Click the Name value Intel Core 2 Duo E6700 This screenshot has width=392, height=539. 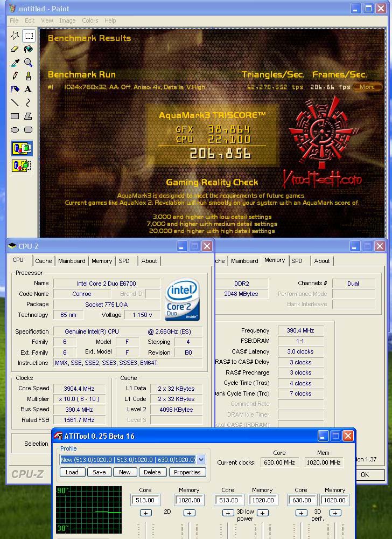coord(107,284)
